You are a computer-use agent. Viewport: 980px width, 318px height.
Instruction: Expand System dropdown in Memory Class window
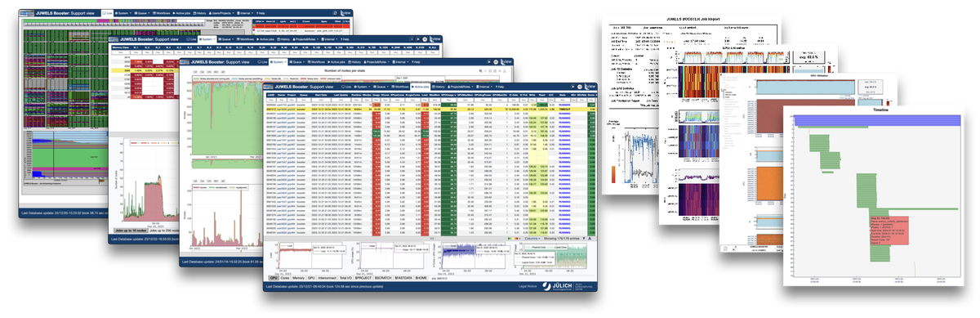[x=207, y=39]
